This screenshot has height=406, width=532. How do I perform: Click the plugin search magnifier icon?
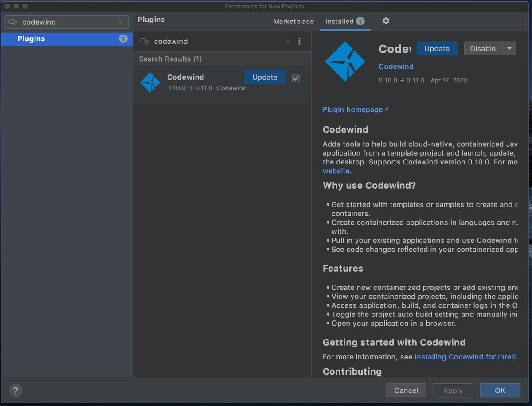pos(145,41)
